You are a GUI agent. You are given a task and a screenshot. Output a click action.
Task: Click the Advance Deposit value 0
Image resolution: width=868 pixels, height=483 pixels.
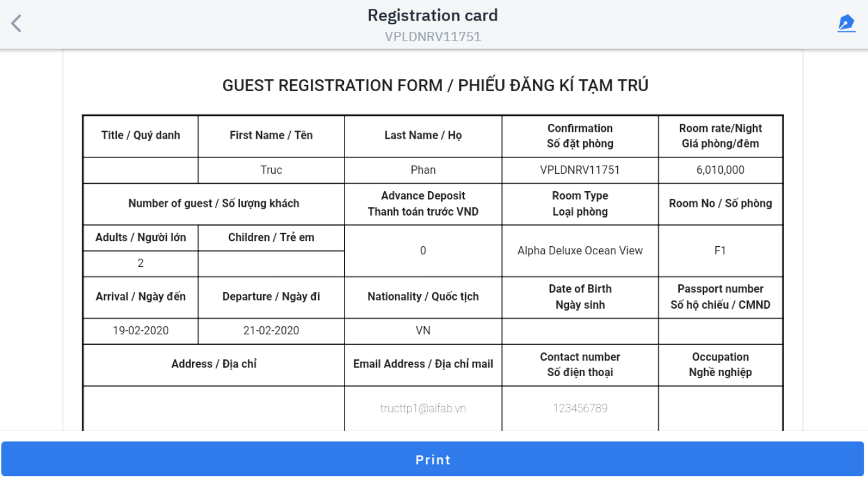pyautogui.click(x=423, y=251)
